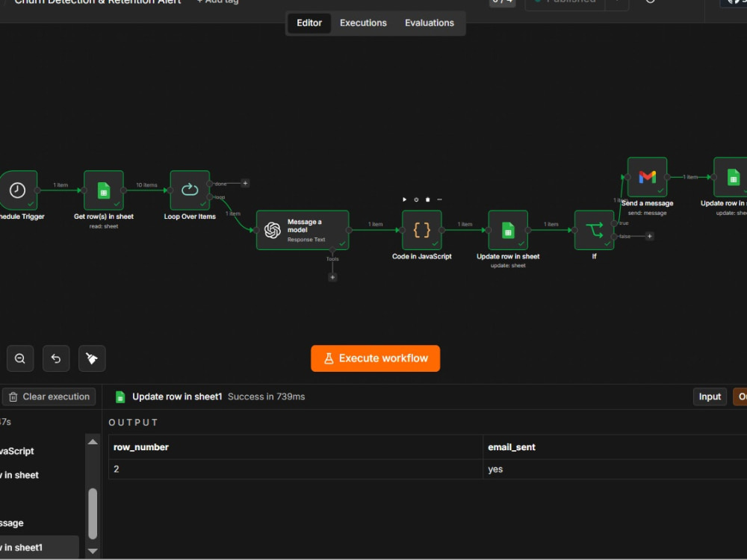747x560 pixels.
Task: Click the Loop Over Items loop output connector
Action: click(x=210, y=196)
